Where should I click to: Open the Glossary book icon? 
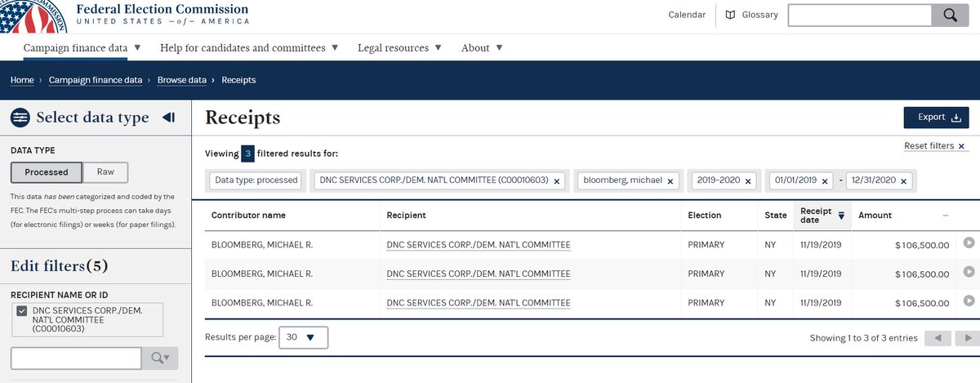click(730, 16)
